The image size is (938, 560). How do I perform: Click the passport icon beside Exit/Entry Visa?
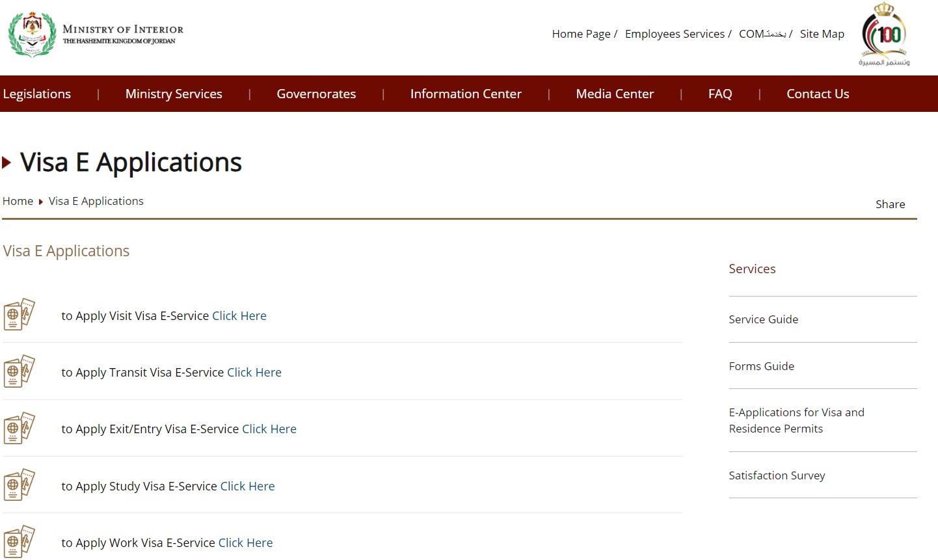(x=19, y=428)
